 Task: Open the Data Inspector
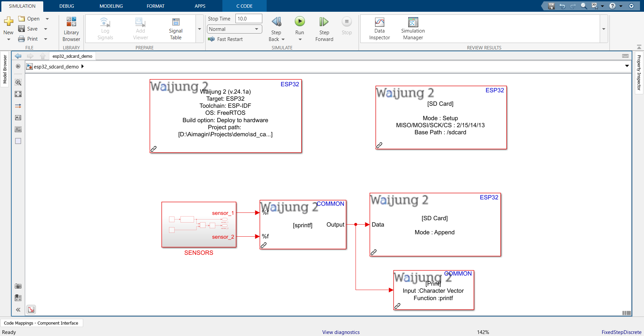pyautogui.click(x=379, y=29)
